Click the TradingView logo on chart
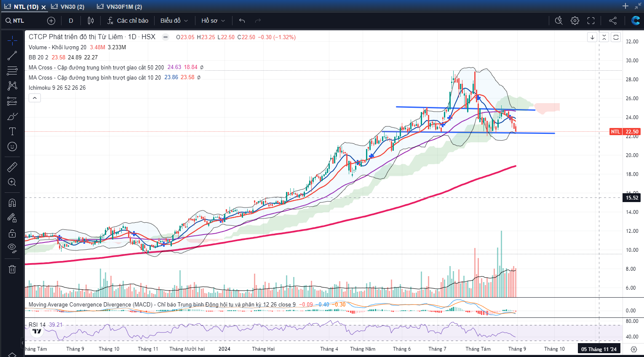Screen dimensions: 644x357 coord(37,331)
